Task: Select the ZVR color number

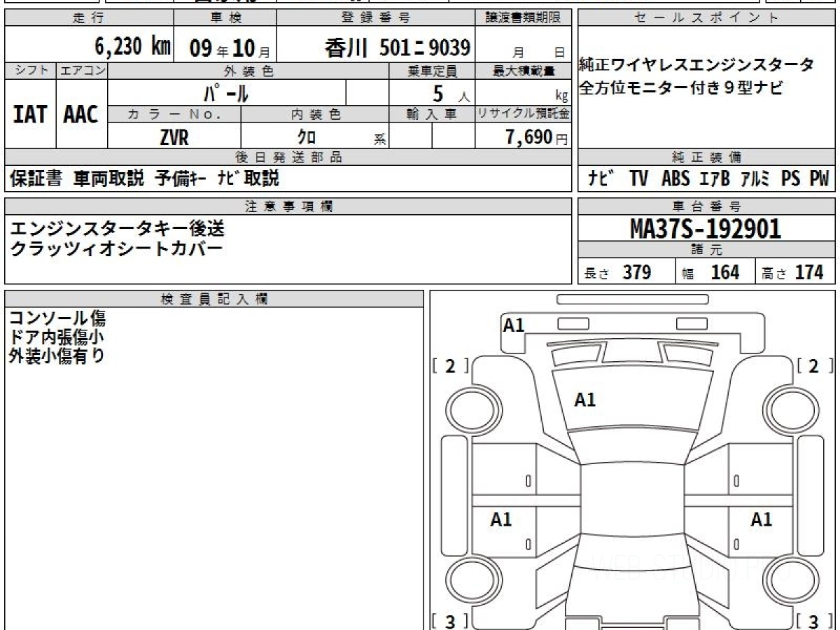Action: pos(174,137)
